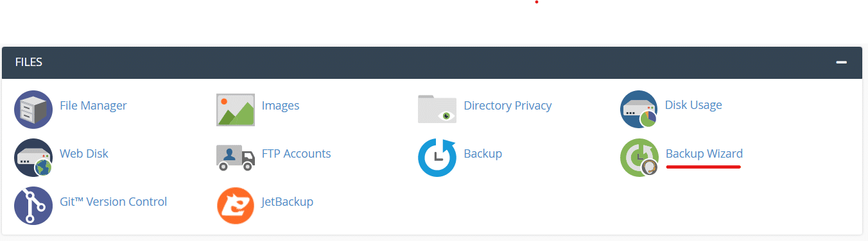Open the Directory Privacy link
868x241 pixels.
pos(508,106)
